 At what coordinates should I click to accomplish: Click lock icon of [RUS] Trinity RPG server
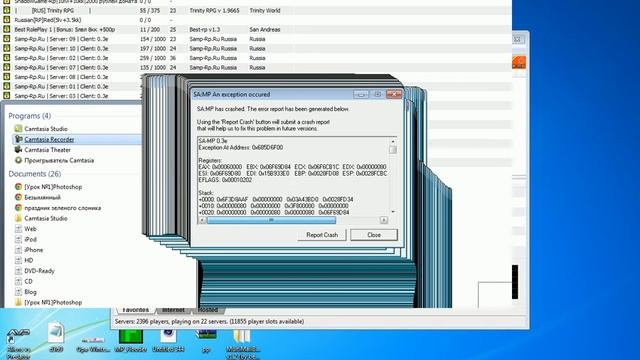coord(7,10)
